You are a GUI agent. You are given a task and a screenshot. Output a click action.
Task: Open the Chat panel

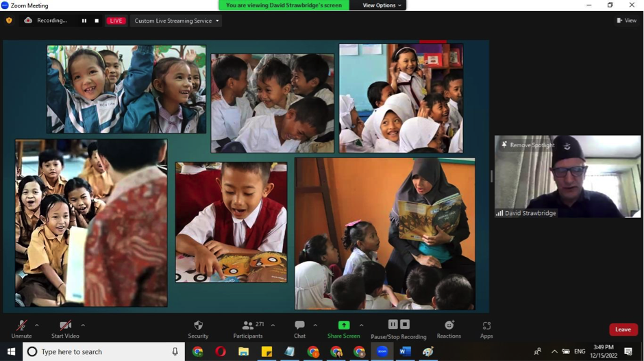coord(300,329)
